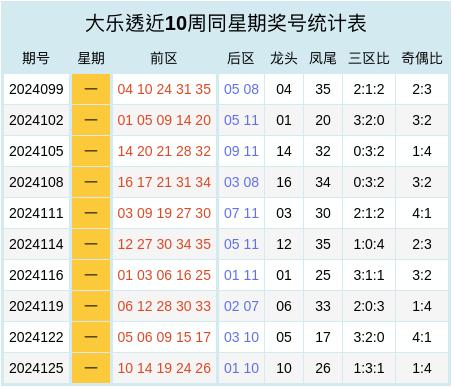Click back numbers 03 10 in row 2024122

pos(241,337)
